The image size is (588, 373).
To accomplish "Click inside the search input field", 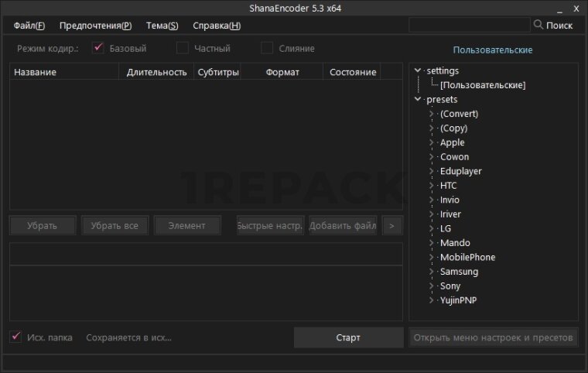I will point(470,26).
